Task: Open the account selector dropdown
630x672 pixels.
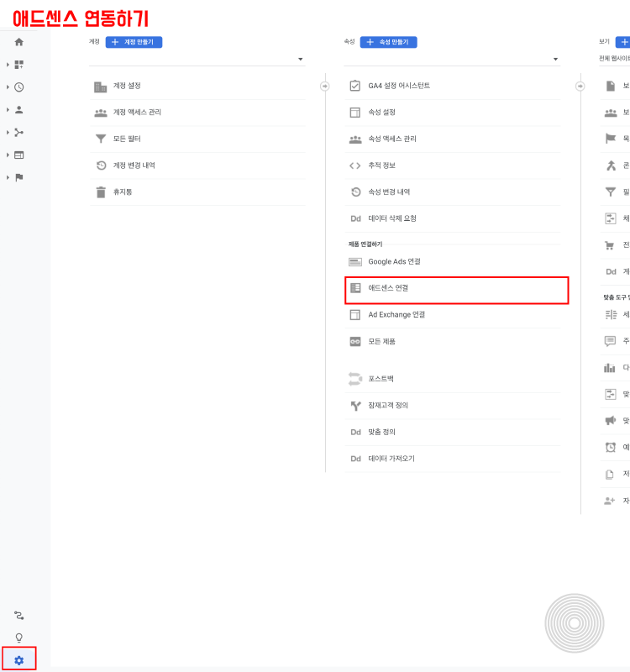Action: [197, 59]
